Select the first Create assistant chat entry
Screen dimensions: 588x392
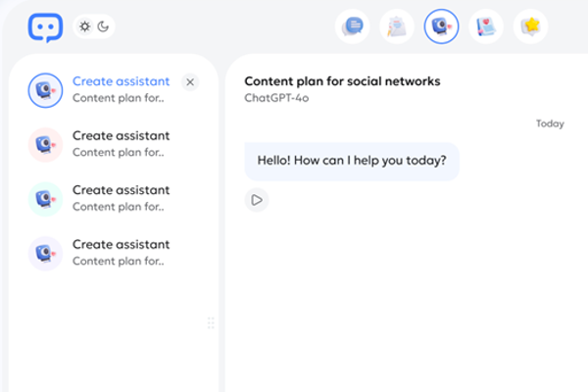[120, 89]
